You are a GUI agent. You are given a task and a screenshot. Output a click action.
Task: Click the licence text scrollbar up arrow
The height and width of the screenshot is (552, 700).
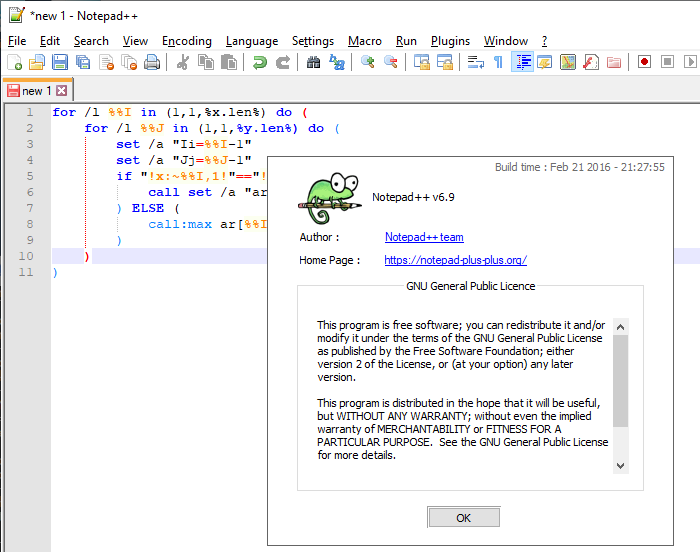coord(621,327)
